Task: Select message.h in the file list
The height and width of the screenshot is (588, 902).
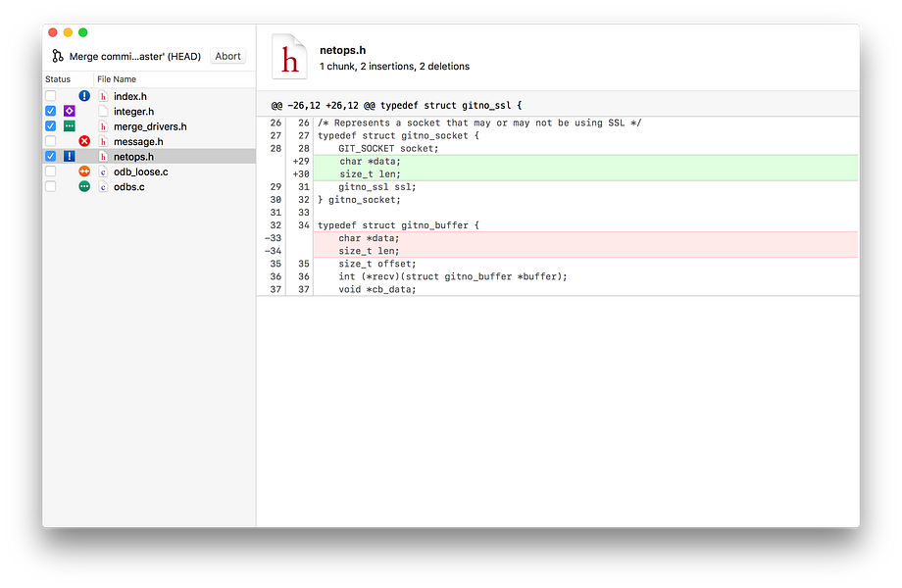Action: (x=149, y=141)
